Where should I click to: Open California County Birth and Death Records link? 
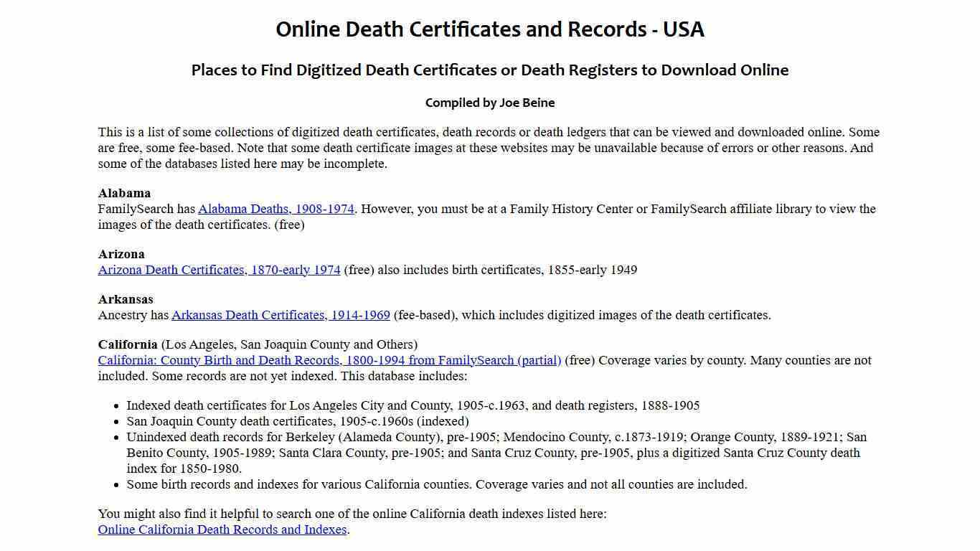[x=329, y=360]
